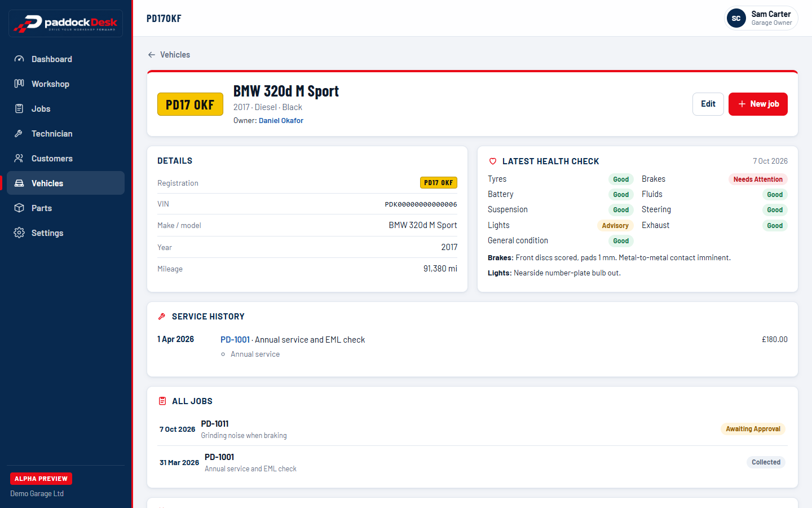812x508 pixels.
Task: Click the 7 Oct 2026 health check date
Action: [x=770, y=161]
